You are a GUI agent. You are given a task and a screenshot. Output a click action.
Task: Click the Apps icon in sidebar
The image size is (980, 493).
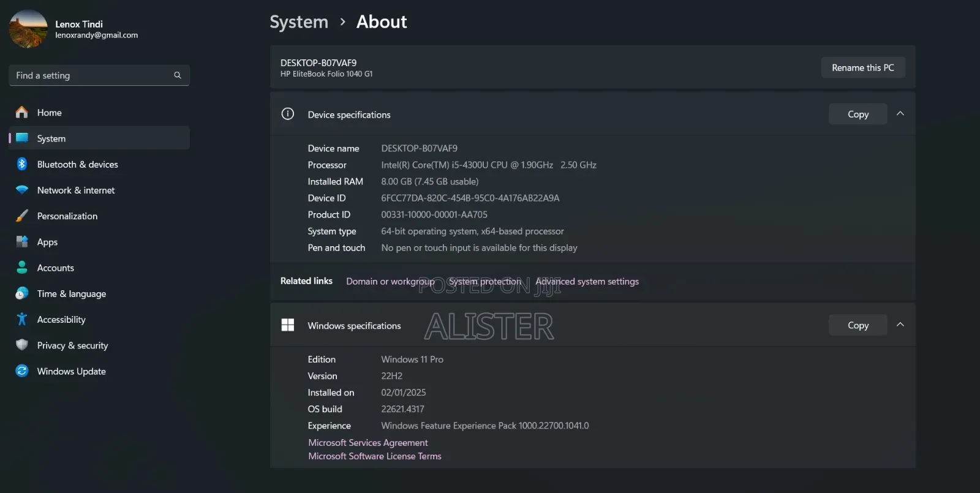pyautogui.click(x=22, y=241)
